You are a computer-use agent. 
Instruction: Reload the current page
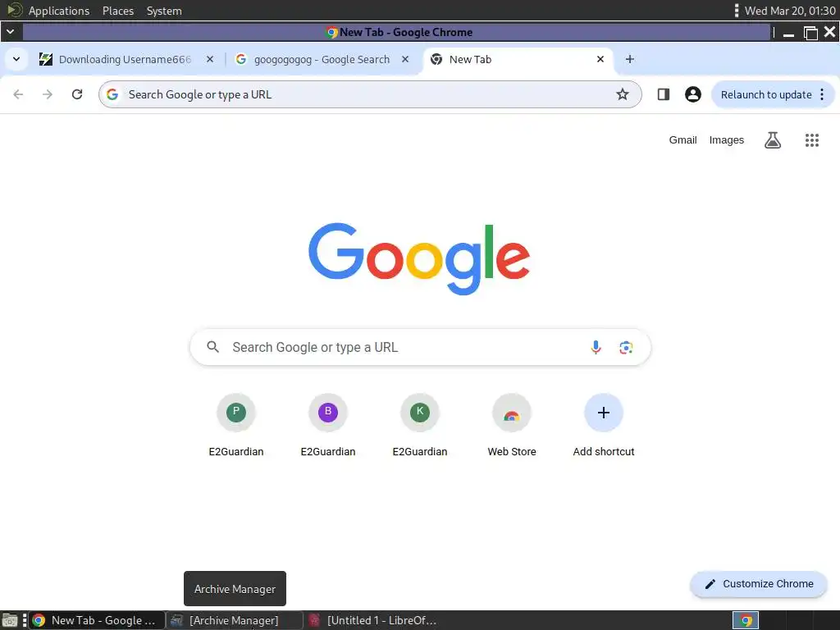(x=77, y=94)
